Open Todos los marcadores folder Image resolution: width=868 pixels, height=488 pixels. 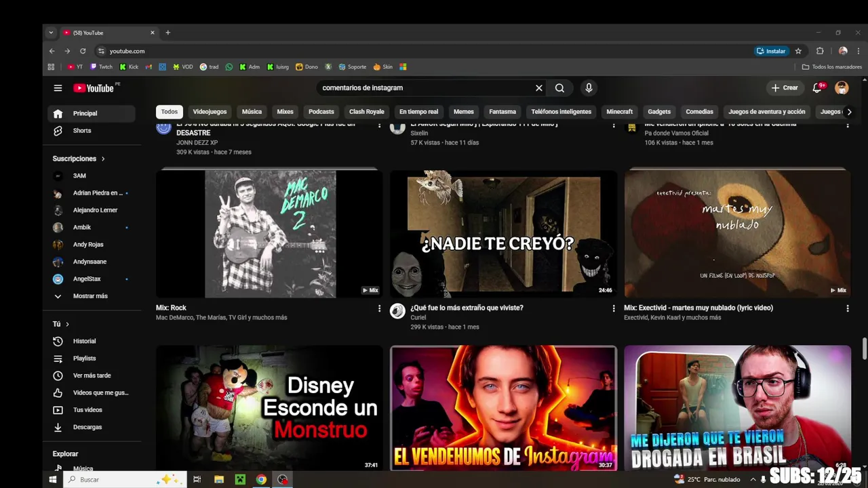831,67
